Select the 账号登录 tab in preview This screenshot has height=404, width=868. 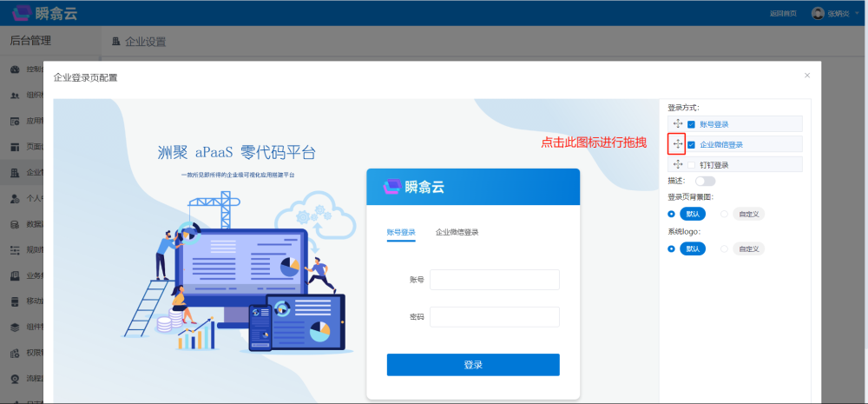401,232
